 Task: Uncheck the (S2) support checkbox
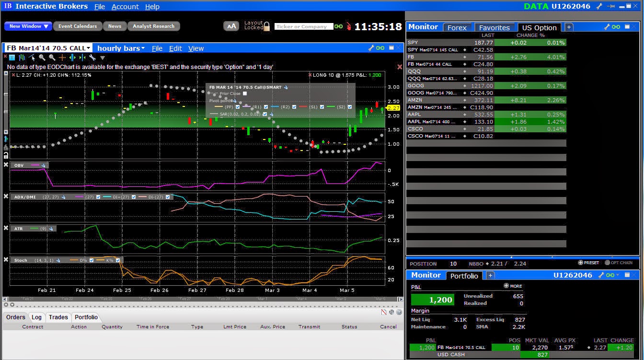pyautogui.click(x=350, y=107)
